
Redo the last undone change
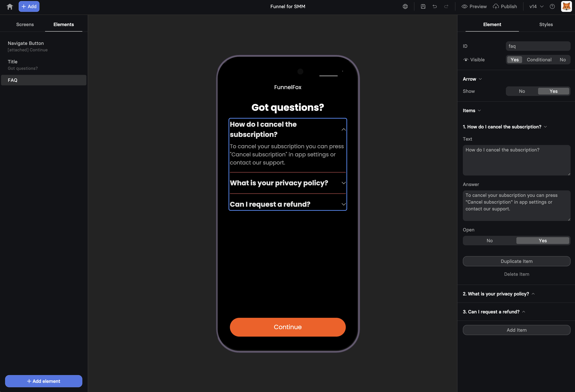click(x=446, y=6)
